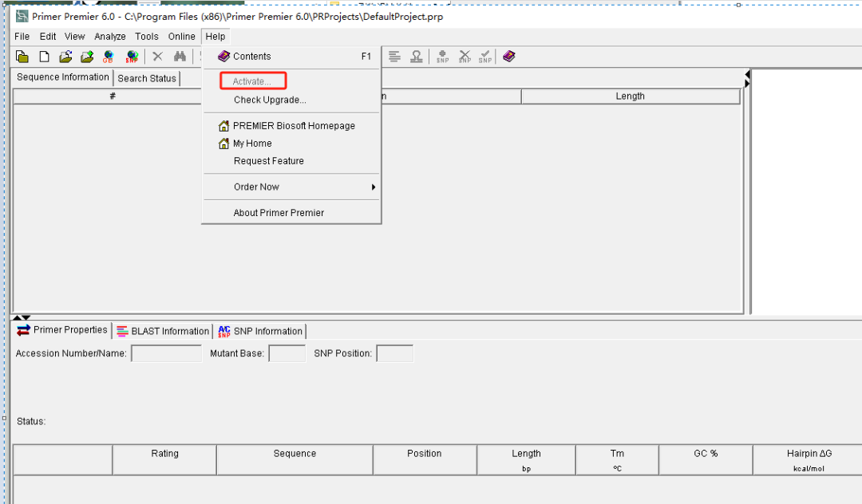Select Contents in the Help menu

[x=291, y=56]
